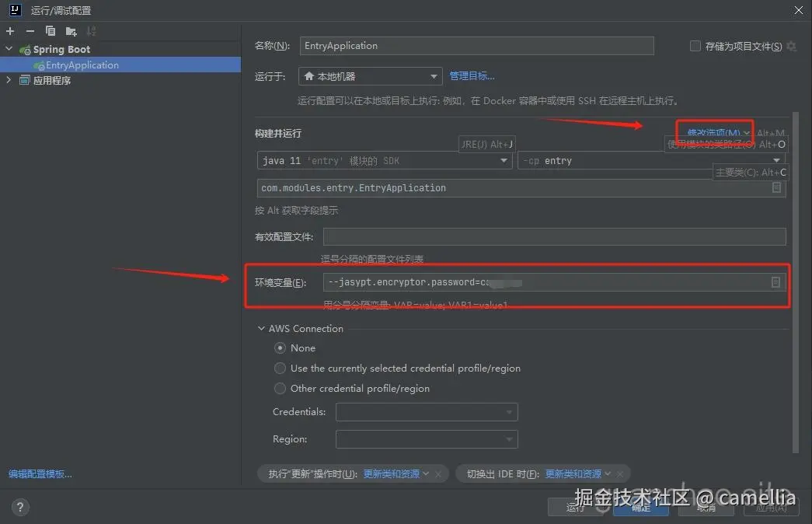
Task: Save configuration into folder icon
Action: pos(71,32)
